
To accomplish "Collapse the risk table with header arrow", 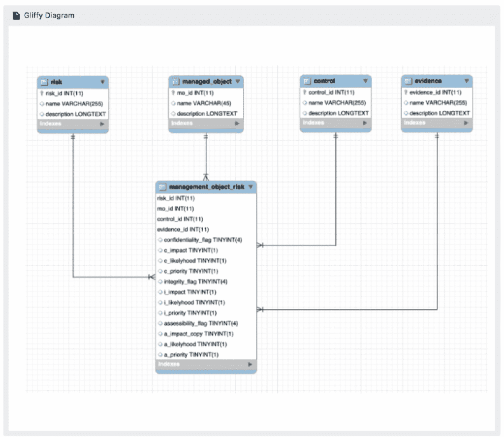I will point(102,82).
